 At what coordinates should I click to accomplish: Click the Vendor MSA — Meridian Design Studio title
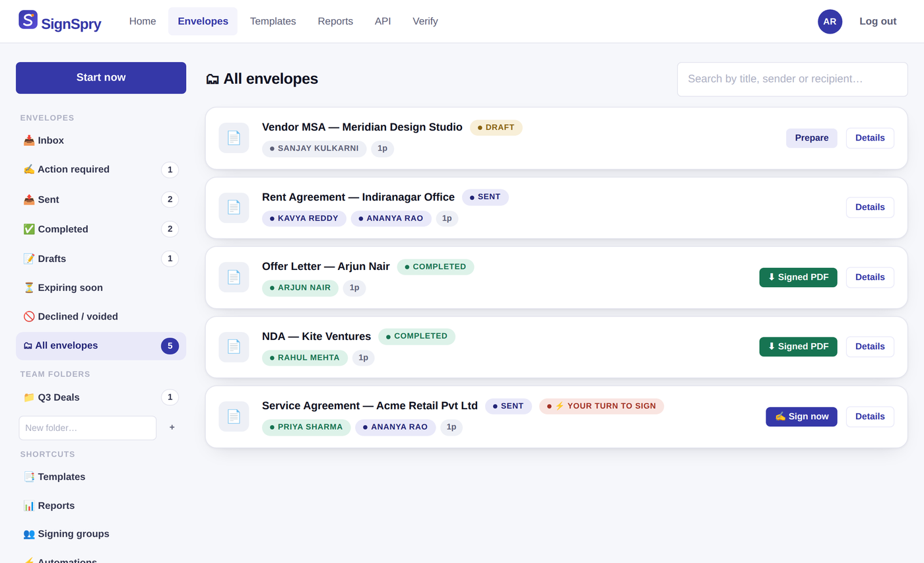pos(362,127)
